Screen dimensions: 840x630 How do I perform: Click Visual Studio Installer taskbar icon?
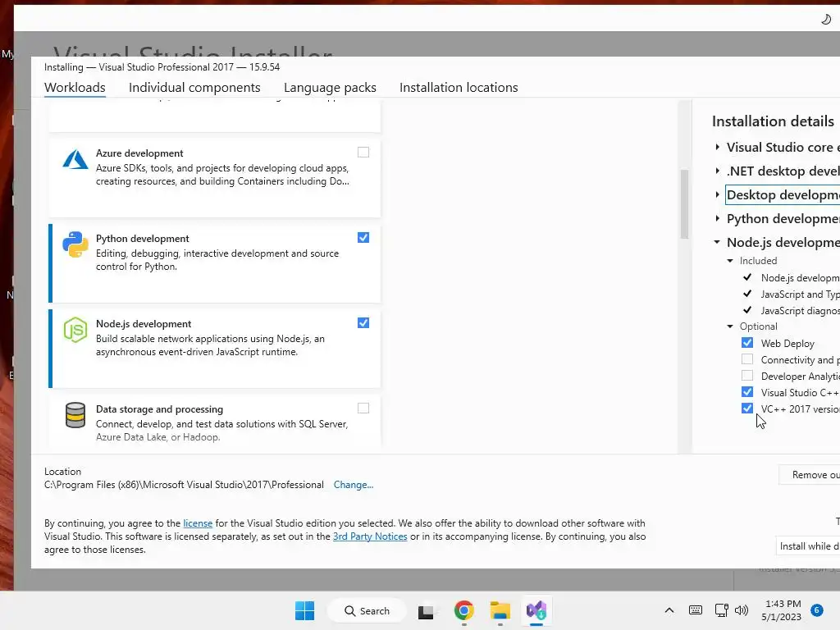coord(536,610)
